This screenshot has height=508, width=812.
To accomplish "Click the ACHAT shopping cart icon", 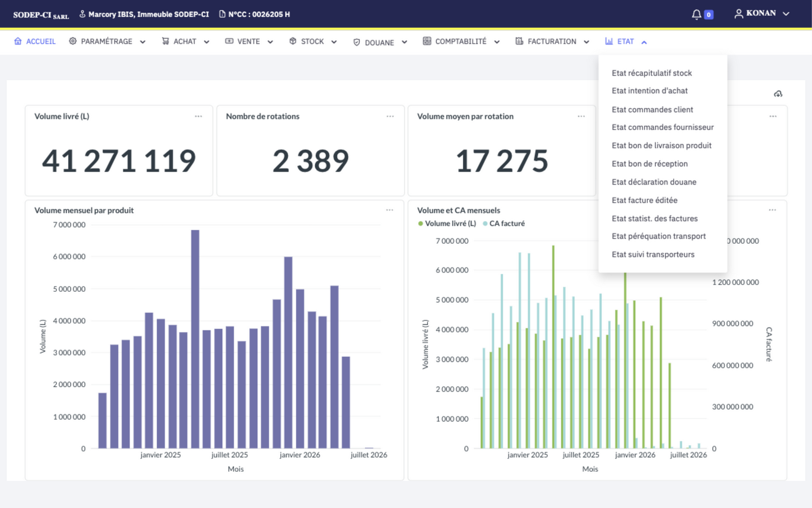I will pos(165,41).
